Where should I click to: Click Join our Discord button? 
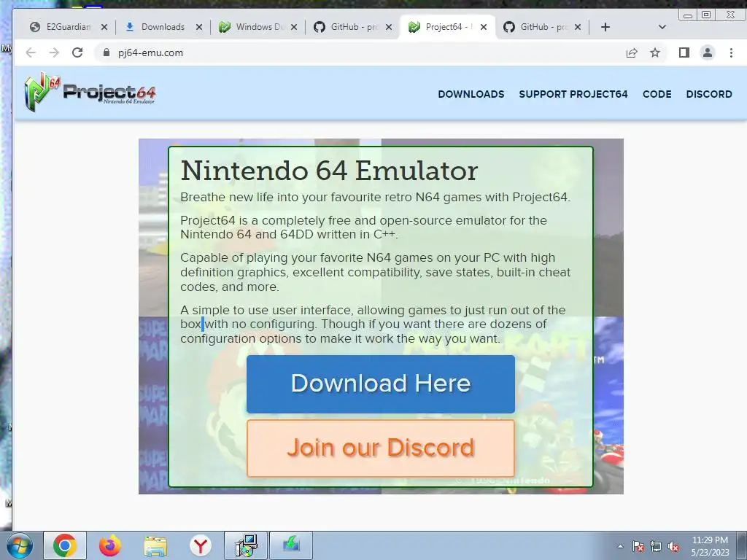click(381, 448)
